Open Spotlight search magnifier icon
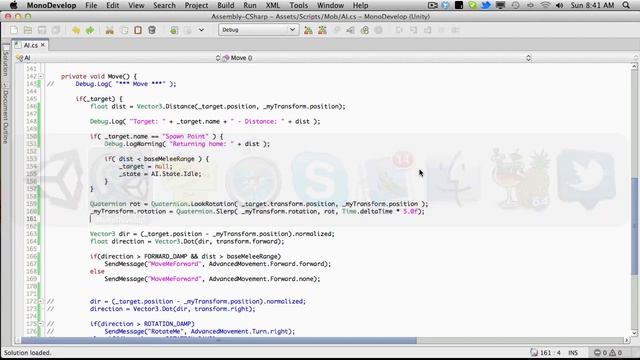640x360 pixels. pos(626,5)
